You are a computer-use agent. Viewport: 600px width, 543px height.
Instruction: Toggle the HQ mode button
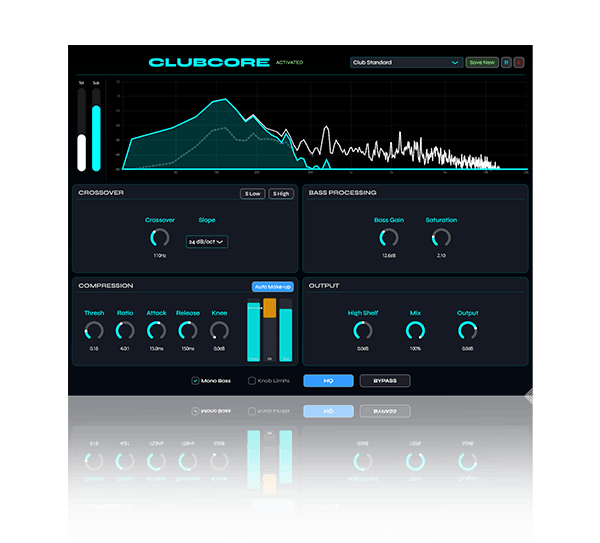328,381
